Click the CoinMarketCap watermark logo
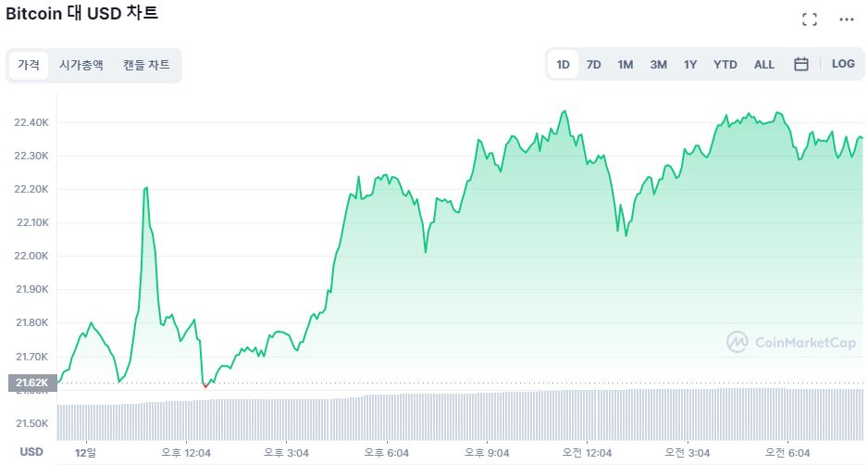Screen dimensions: 868x465 click(x=791, y=342)
